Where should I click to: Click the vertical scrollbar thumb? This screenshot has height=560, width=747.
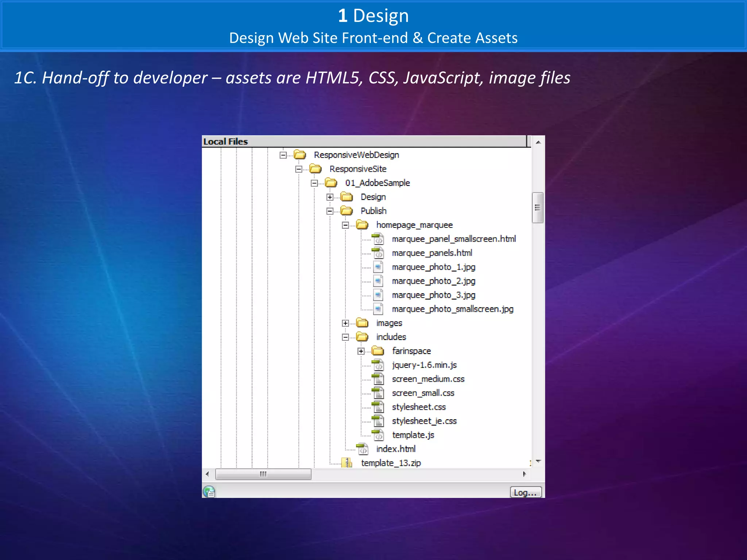coord(538,207)
